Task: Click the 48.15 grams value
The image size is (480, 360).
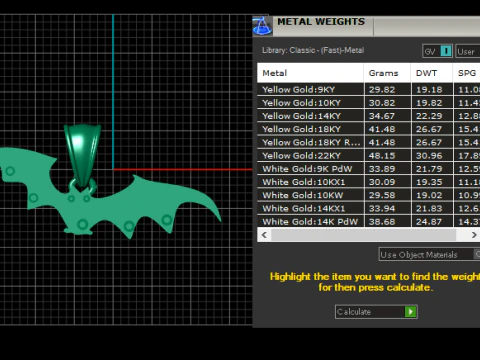Action: click(x=382, y=156)
